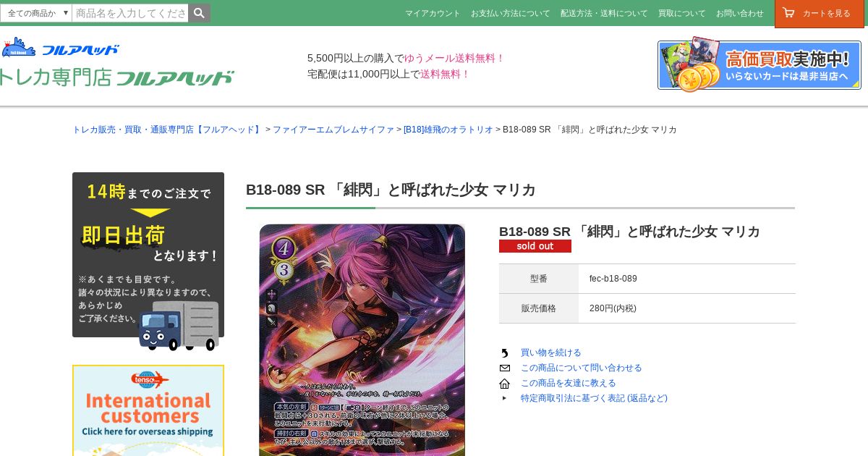
Task: Click the トレカ専門店 フルアヘッド shop title
Action: click(116, 77)
